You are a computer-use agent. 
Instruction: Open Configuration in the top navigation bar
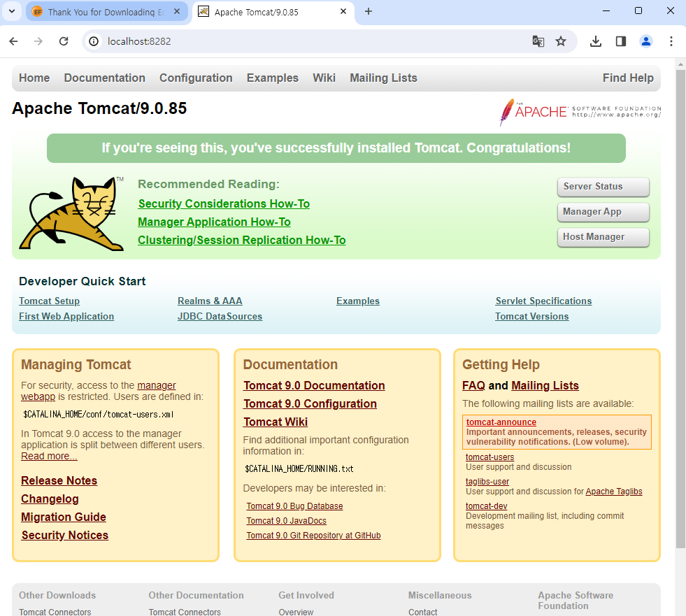pyautogui.click(x=196, y=78)
